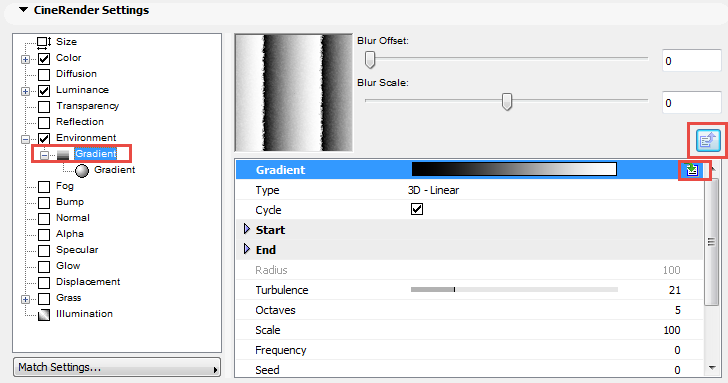This screenshot has width=728, height=383.
Task: Click the Radius value 100
Action: [x=671, y=270]
